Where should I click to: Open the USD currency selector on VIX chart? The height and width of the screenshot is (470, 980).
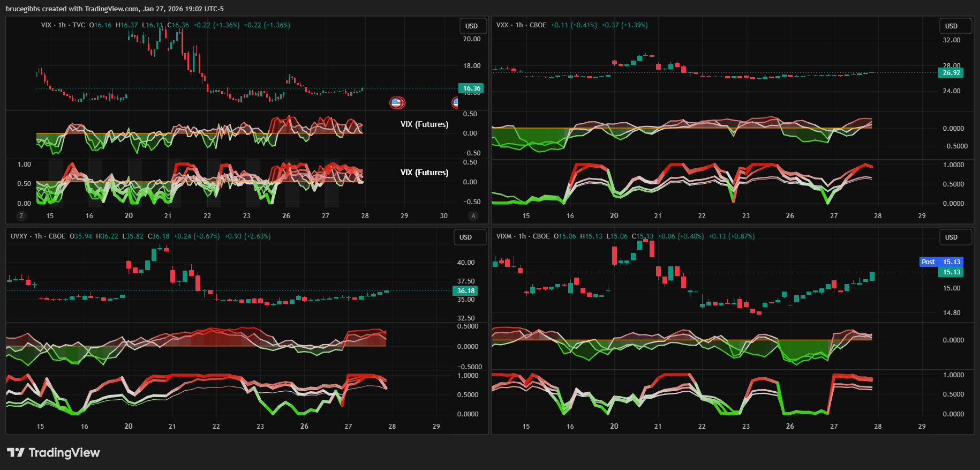[471, 26]
